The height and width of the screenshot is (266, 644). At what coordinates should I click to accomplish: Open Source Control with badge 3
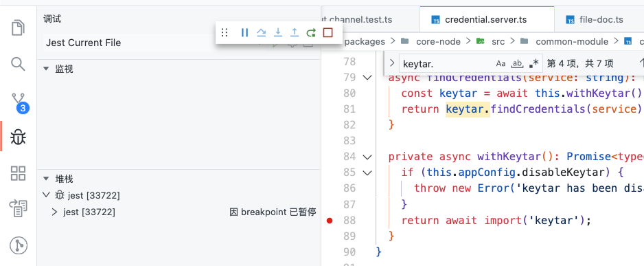pyautogui.click(x=19, y=102)
